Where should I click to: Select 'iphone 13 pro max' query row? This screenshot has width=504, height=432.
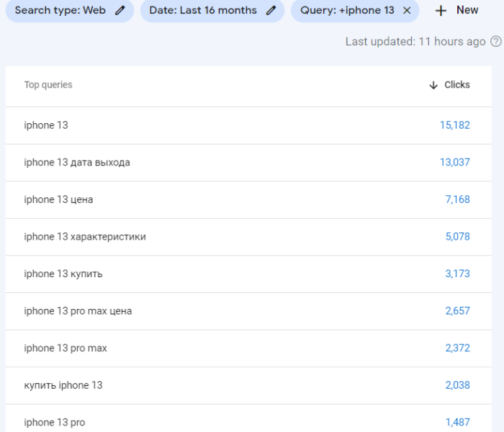248,348
